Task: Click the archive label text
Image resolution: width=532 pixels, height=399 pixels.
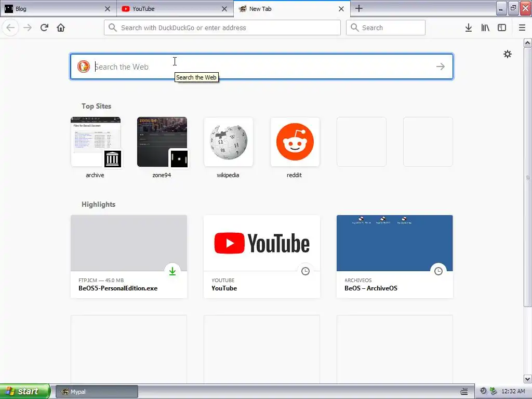Action: click(95, 175)
